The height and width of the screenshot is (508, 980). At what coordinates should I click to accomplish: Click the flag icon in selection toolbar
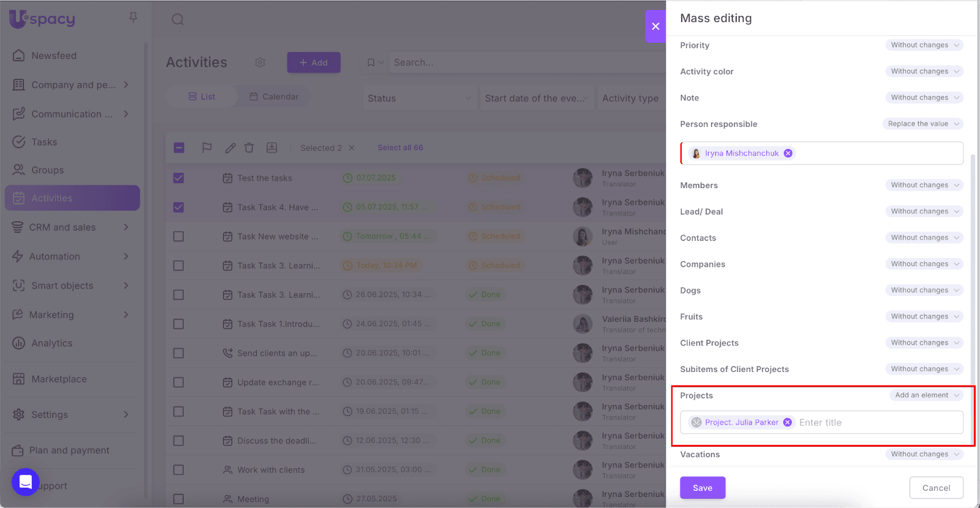[207, 148]
